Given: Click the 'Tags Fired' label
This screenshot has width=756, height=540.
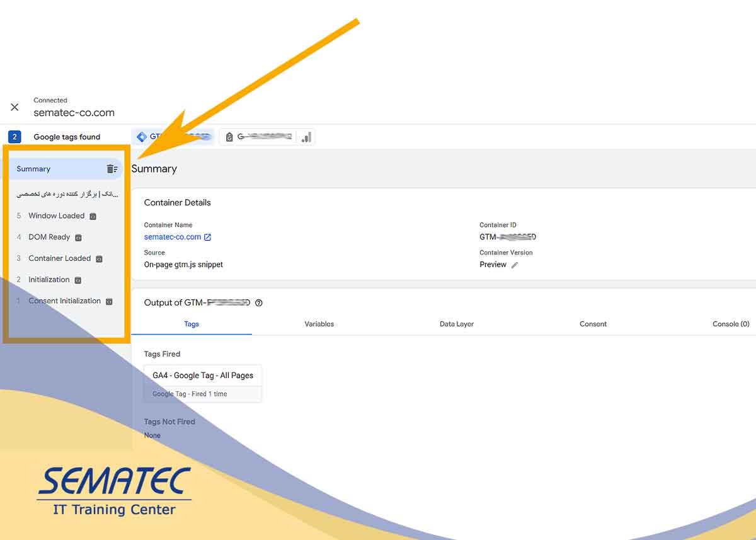Looking at the screenshot, I should point(162,354).
